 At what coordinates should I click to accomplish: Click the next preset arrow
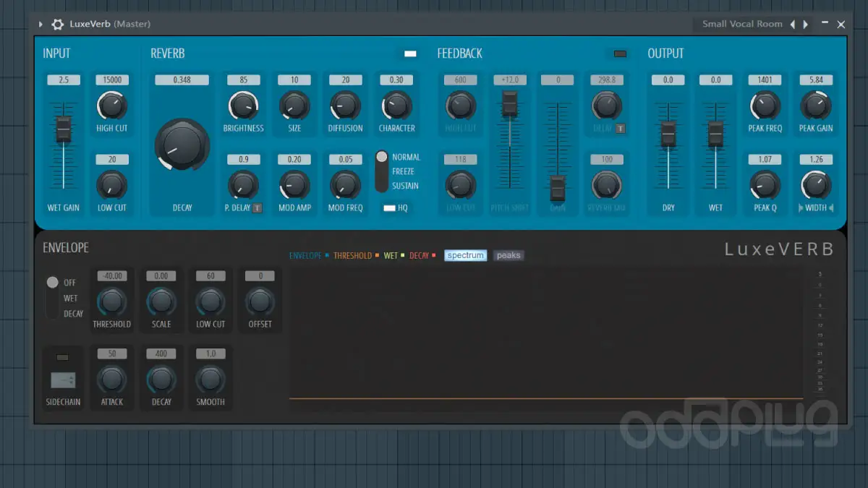tap(805, 24)
